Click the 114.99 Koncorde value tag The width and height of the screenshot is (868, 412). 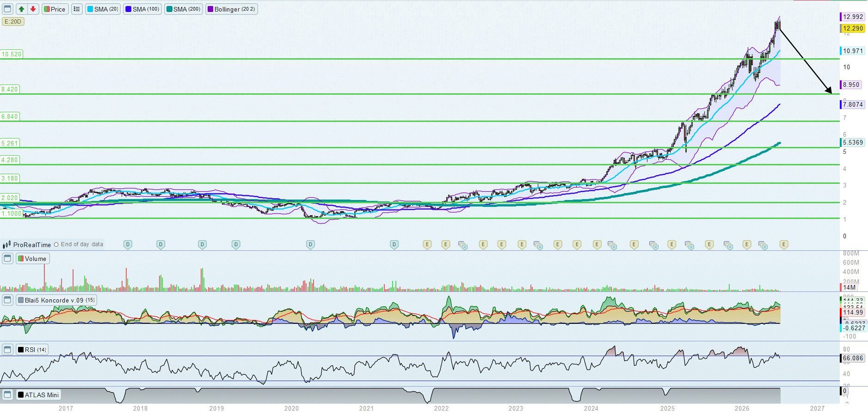(852, 312)
